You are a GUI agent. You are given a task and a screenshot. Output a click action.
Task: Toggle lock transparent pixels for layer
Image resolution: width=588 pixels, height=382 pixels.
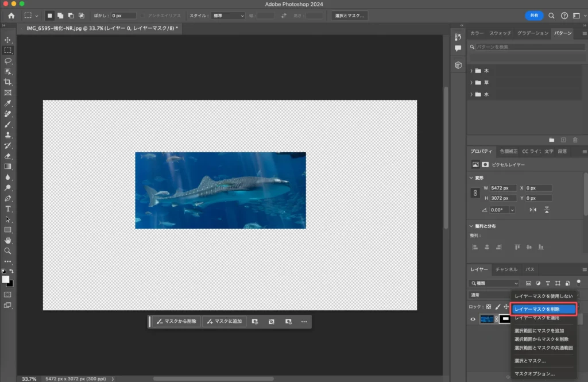pos(489,307)
